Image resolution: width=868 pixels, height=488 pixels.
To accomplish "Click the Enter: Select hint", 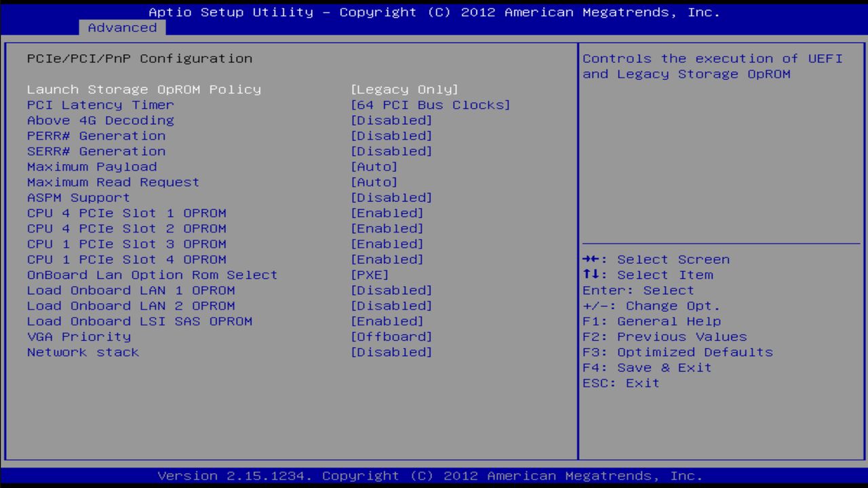I will (x=638, y=291).
